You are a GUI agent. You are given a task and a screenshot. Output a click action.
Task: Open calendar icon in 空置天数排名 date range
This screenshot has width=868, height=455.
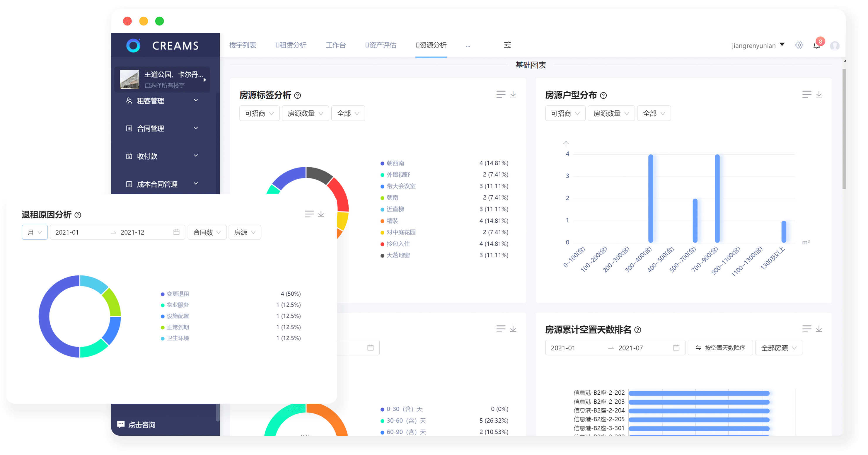pos(676,348)
